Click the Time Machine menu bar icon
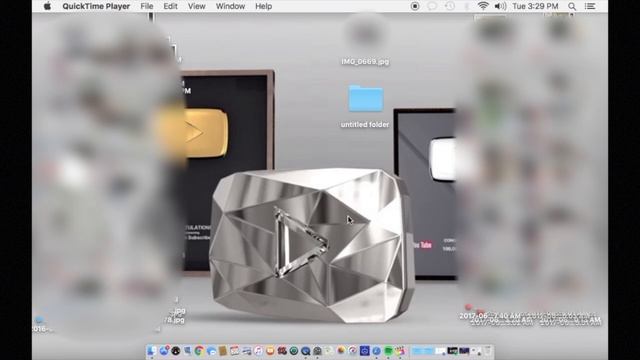Image resolution: width=640 pixels, height=360 pixels. pos(449,6)
